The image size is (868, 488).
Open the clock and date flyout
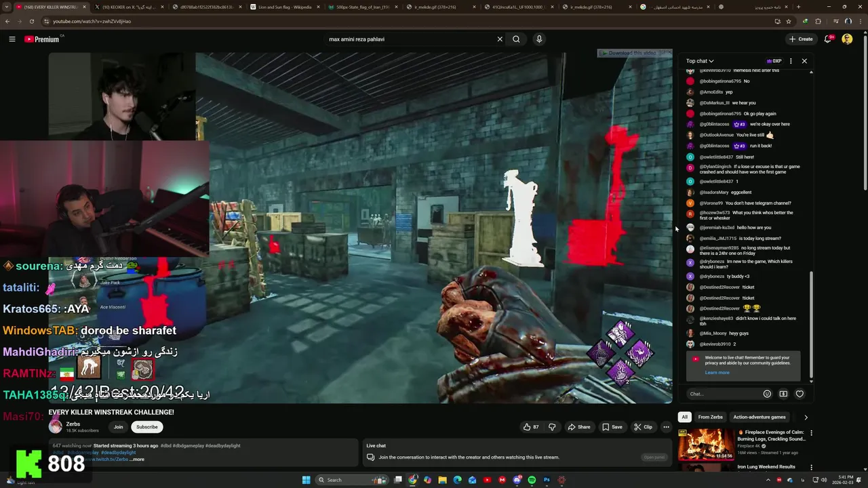click(x=846, y=480)
